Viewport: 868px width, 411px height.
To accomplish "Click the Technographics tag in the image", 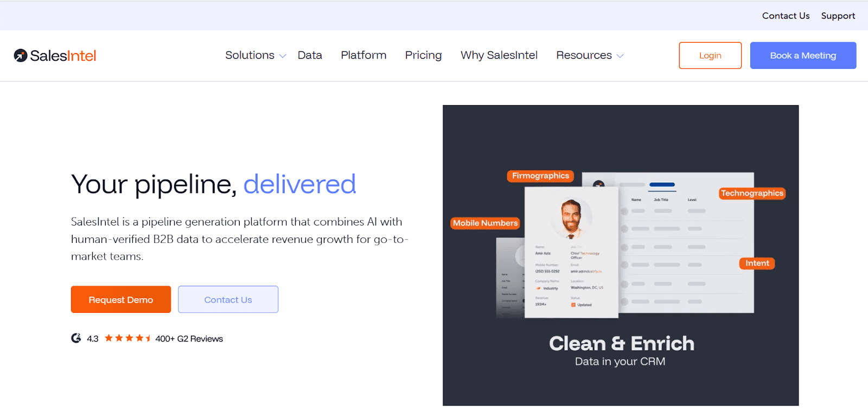I will [x=752, y=193].
